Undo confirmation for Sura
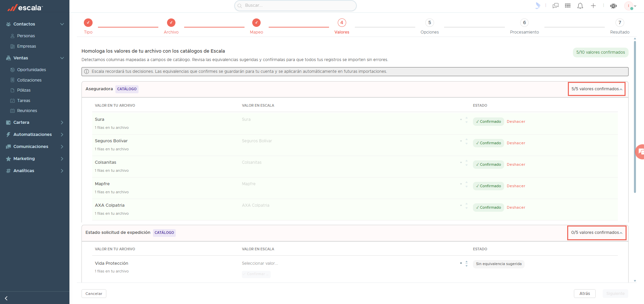The height and width of the screenshot is (304, 644). 516,121
